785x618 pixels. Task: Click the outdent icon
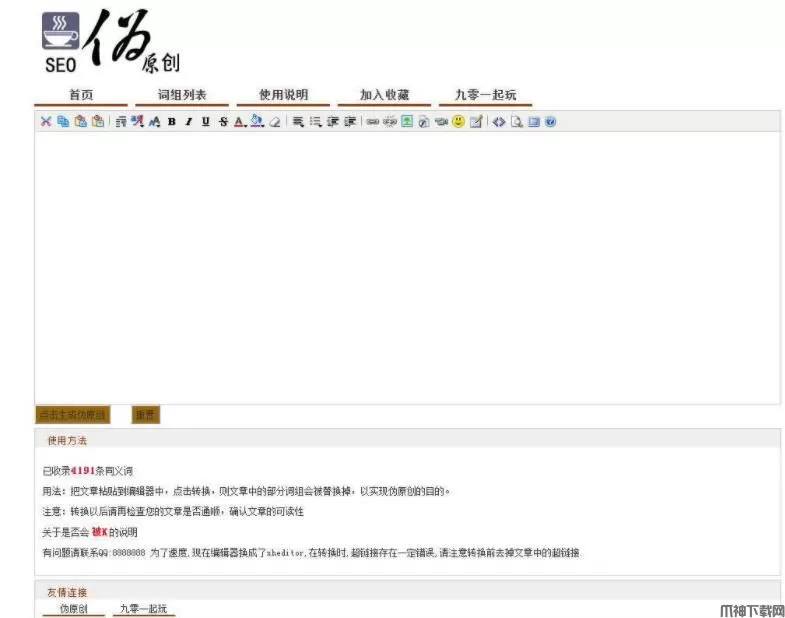333,121
